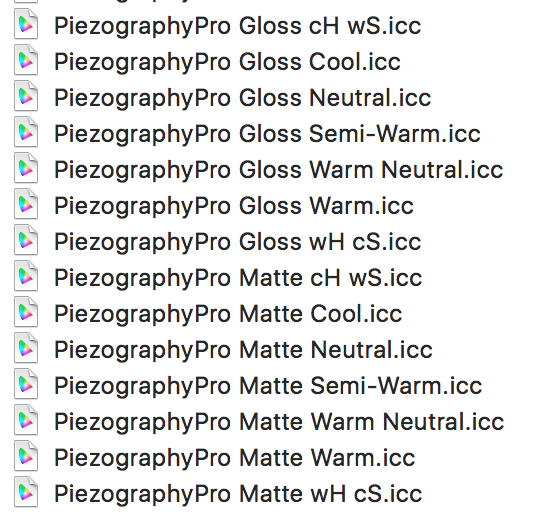This screenshot has height=516, width=538.
Task: Select the PiezographyPro Matte wH cS.icc filename
Action: [238, 494]
